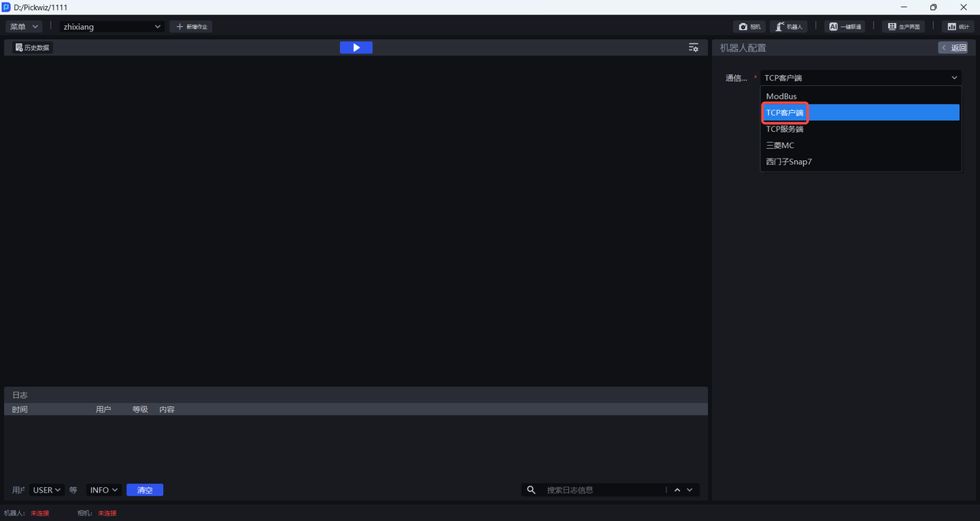Image resolution: width=980 pixels, height=521 pixels.
Task: Select 西门子Snap7 communication option
Action: coord(789,162)
